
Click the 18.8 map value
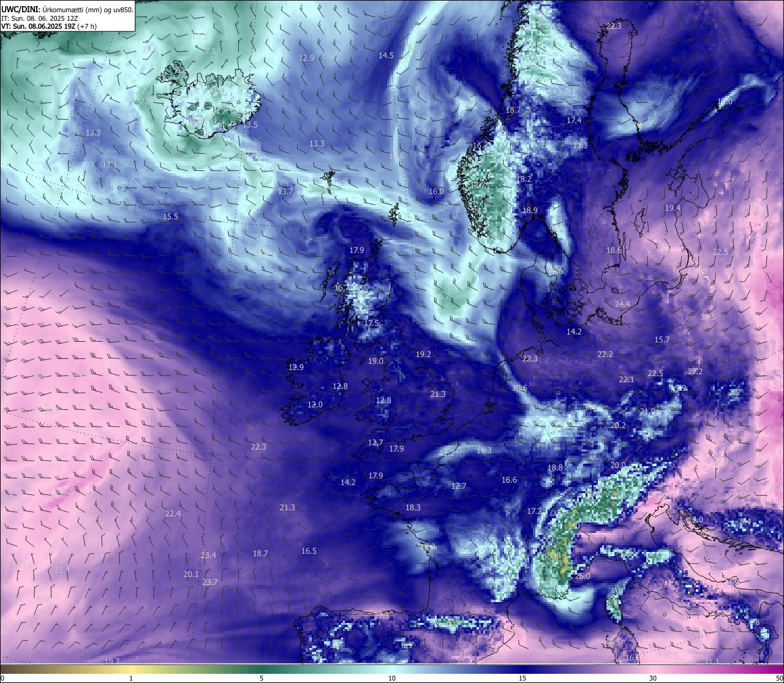[555, 467]
